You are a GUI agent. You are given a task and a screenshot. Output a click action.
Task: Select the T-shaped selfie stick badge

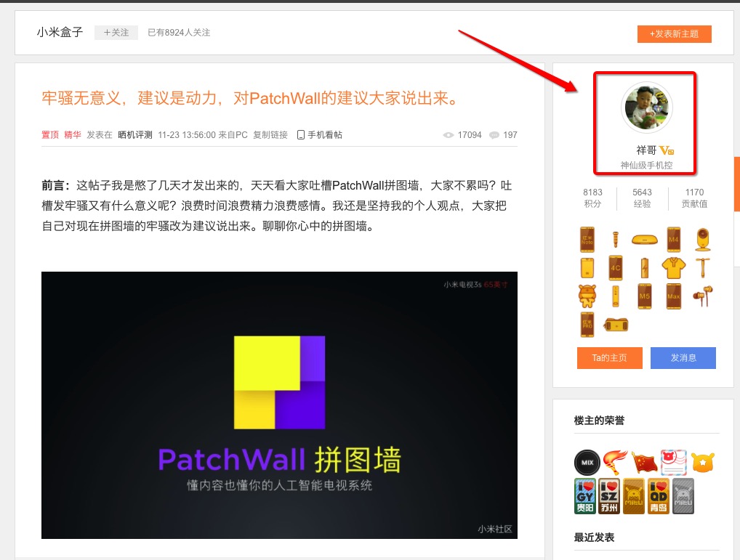(703, 268)
